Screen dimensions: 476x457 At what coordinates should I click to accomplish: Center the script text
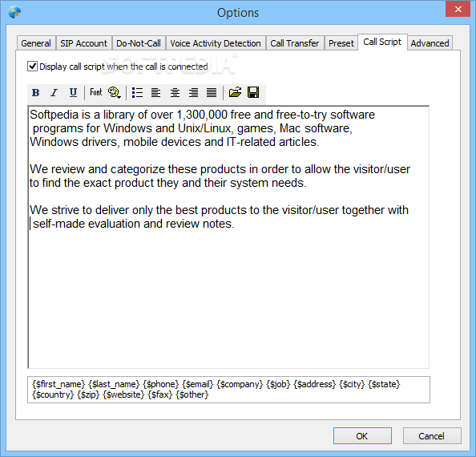point(175,92)
